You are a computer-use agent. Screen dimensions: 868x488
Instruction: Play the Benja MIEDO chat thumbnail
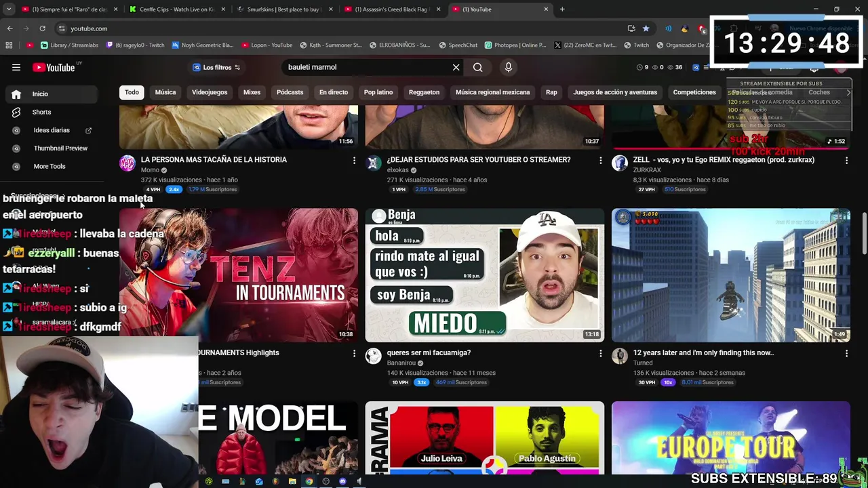485,274
